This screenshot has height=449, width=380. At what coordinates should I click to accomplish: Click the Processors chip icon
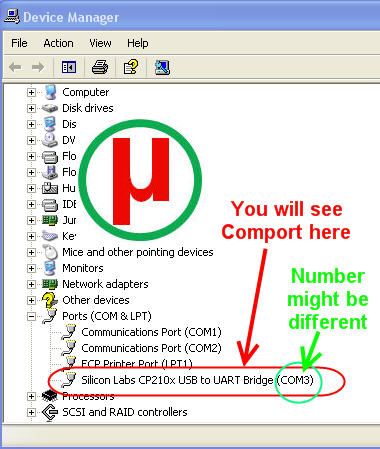tap(50, 396)
